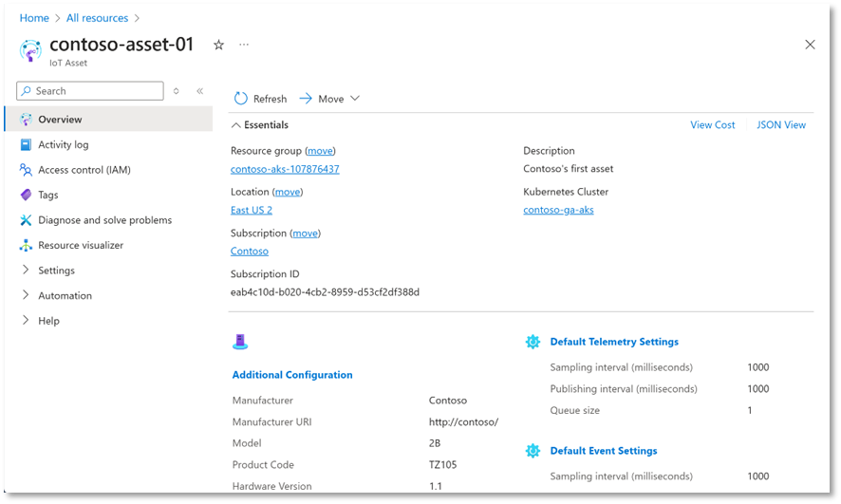The height and width of the screenshot is (504, 841).
Task: Open contoso-aks-107876437 resource group link
Action: click(285, 169)
